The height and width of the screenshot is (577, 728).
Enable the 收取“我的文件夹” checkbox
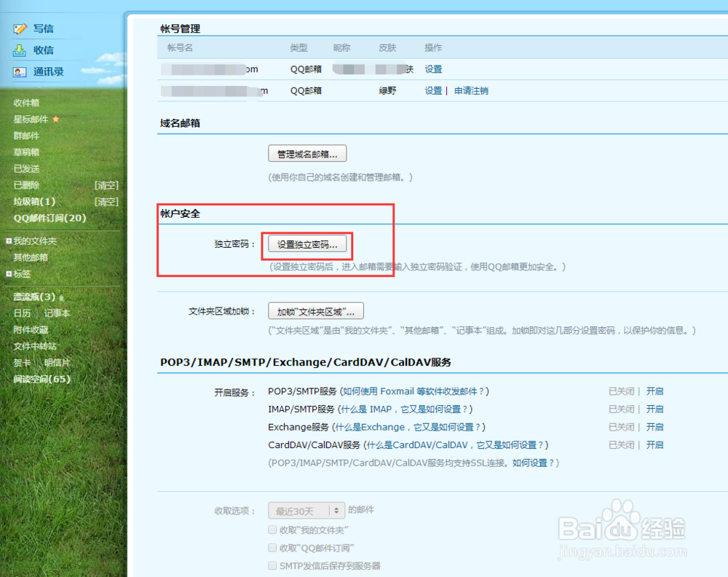coord(272,530)
